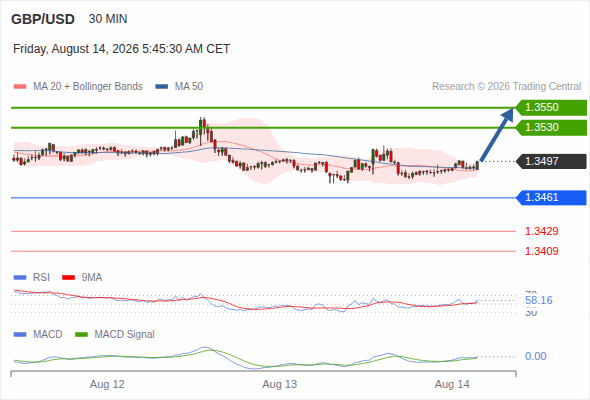Click the GBP/USD pair title
This screenshot has width=590, height=400.
[x=43, y=19]
